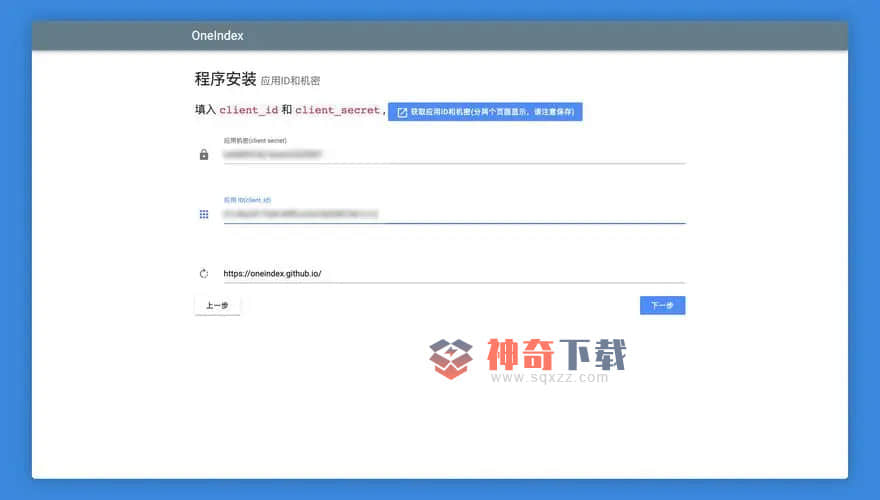Click the 程序安装 heading text

(x=225, y=79)
